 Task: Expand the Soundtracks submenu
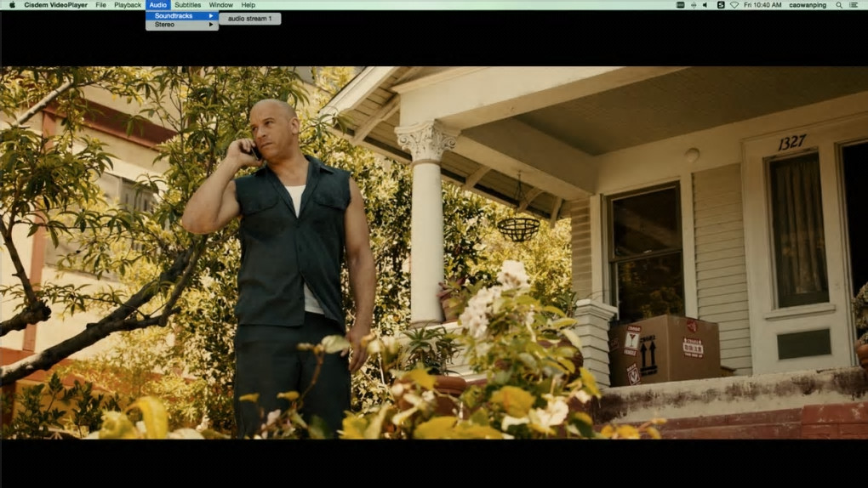[182, 15]
